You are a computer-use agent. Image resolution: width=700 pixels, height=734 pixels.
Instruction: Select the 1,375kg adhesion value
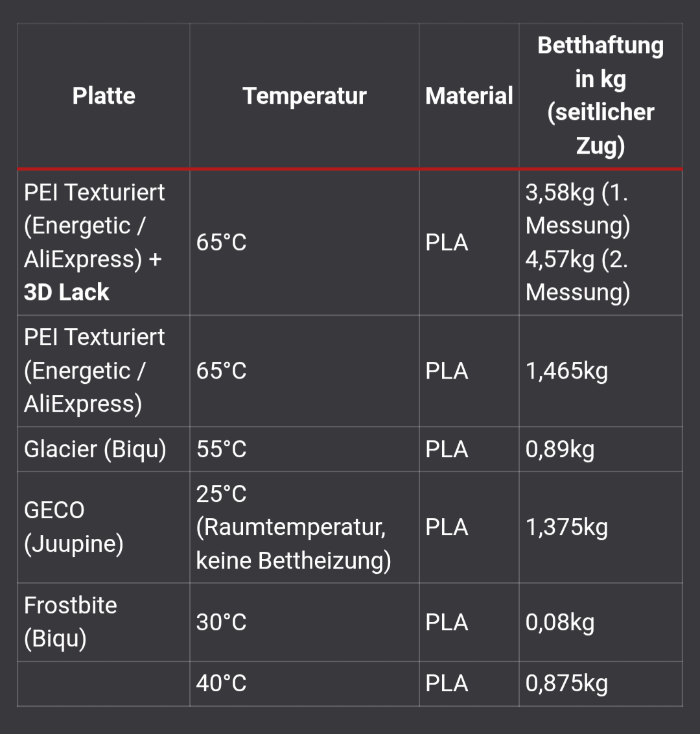566,527
